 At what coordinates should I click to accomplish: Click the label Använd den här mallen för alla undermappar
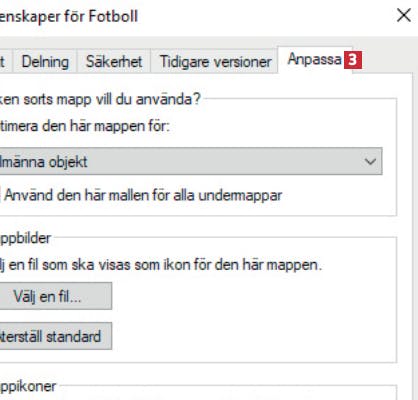point(143,195)
